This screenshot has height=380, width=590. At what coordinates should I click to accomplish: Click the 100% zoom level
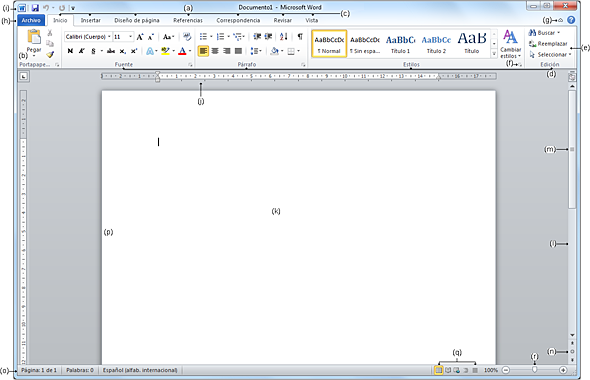(x=491, y=370)
